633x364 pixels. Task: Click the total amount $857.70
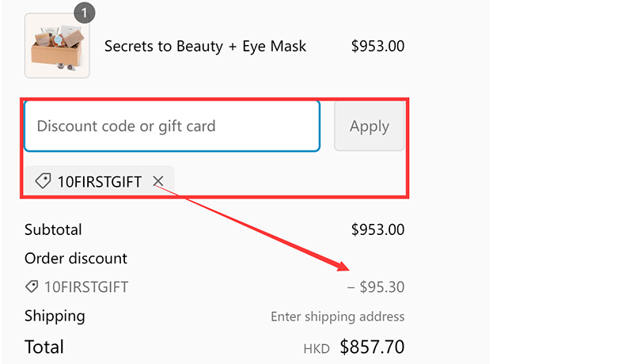pyautogui.click(x=372, y=347)
